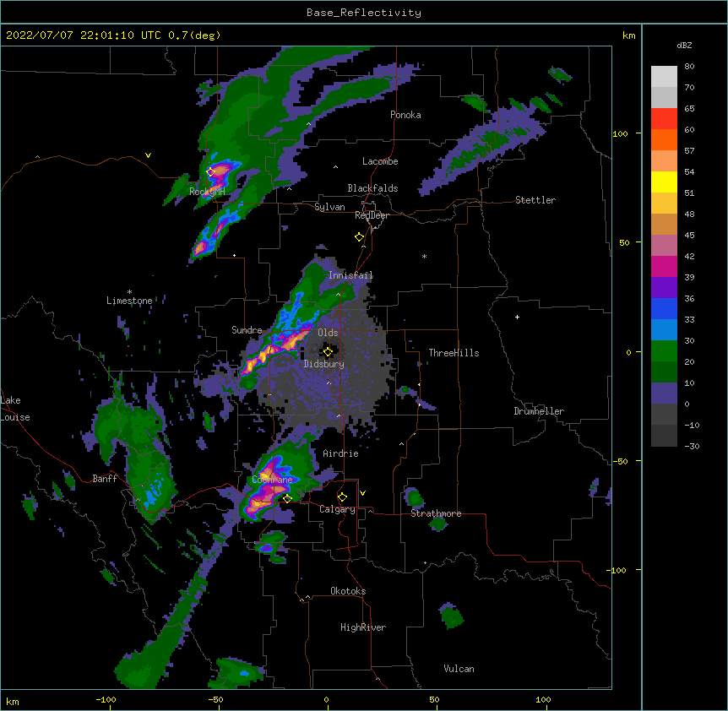Select the green 30 dBZ color swatch
This screenshot has height=711, width=728.
coord(664,351)
